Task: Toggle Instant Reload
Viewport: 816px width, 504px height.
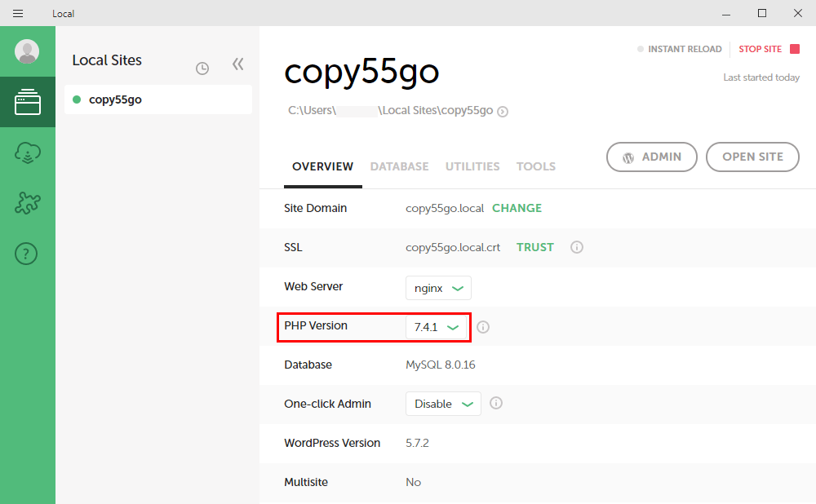Action: (680, 49)
